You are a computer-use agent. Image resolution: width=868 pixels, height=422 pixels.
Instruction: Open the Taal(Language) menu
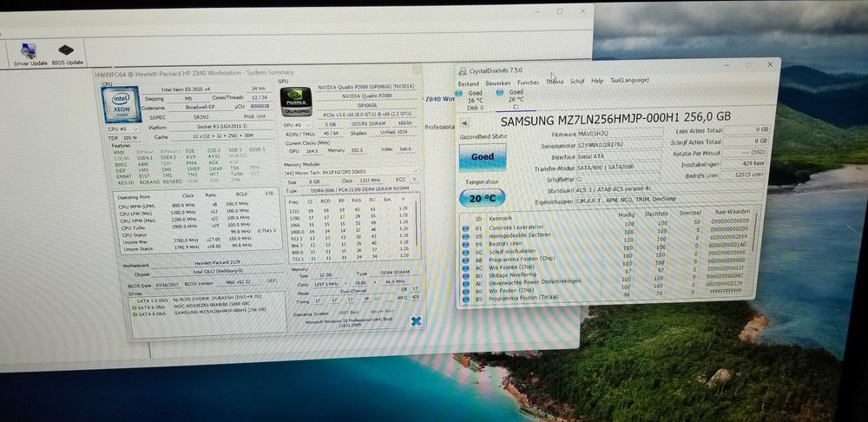tap(629, 80)
